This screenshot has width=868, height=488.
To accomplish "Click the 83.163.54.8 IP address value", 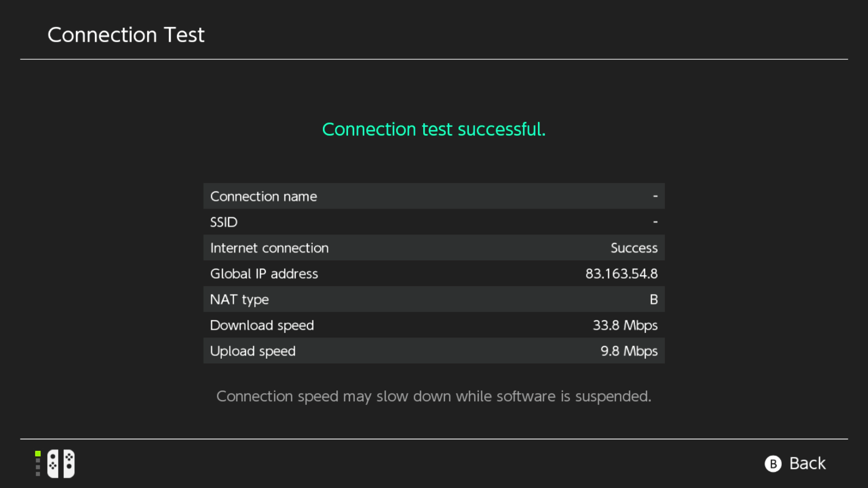I will click(621, 274).
